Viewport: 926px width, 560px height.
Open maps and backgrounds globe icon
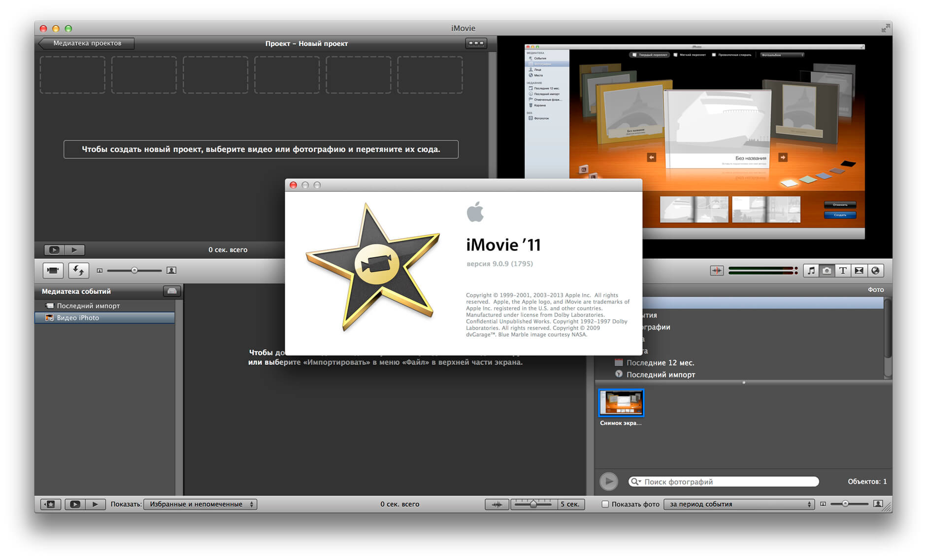tap(875, 270)
